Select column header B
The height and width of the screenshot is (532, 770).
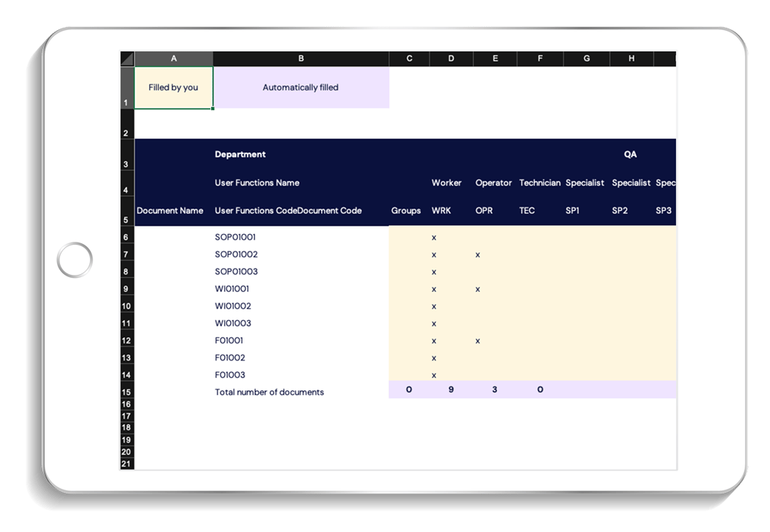pos(301,58)
